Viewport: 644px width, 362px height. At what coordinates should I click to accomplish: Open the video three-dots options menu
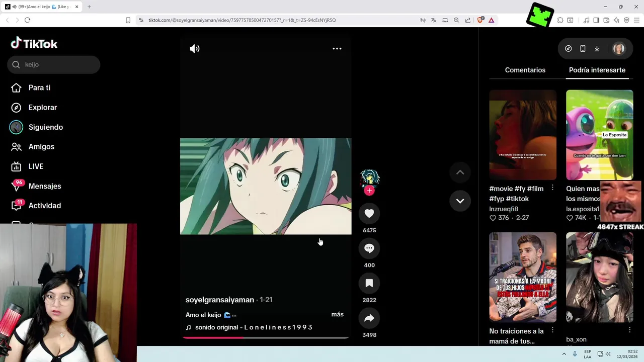tap(337, 49)
